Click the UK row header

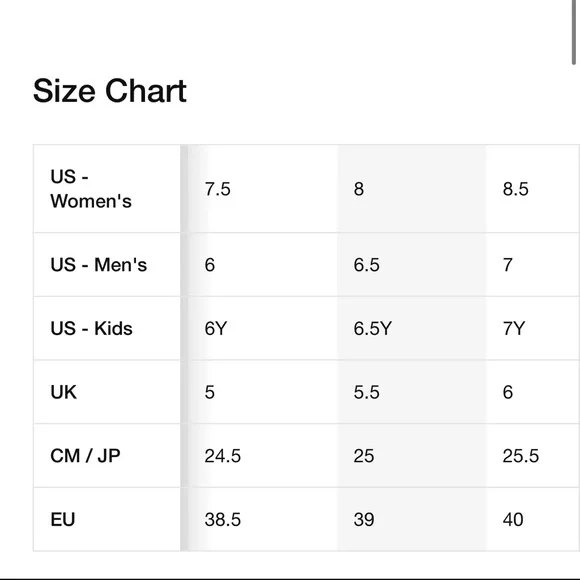pos(107,392)
